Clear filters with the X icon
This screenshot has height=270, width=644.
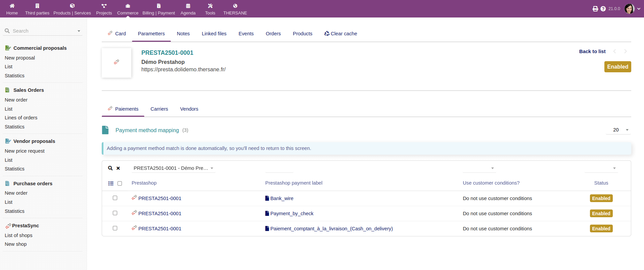118,168
